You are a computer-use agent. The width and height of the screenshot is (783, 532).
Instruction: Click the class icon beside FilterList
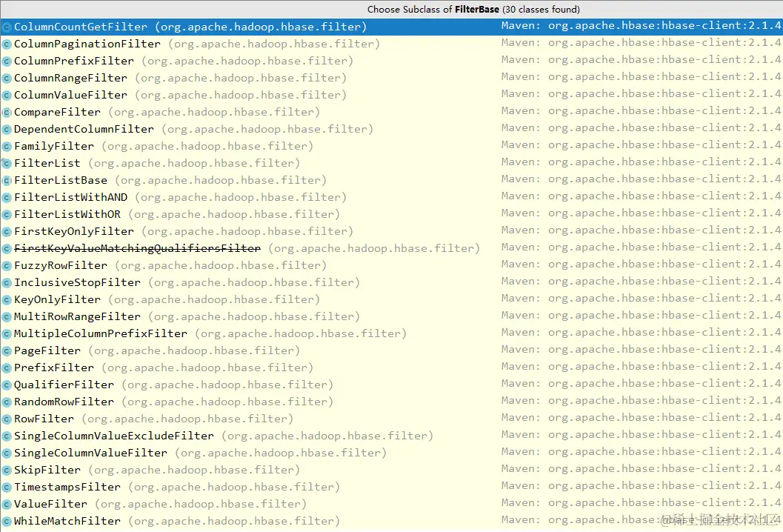point(7,163)
